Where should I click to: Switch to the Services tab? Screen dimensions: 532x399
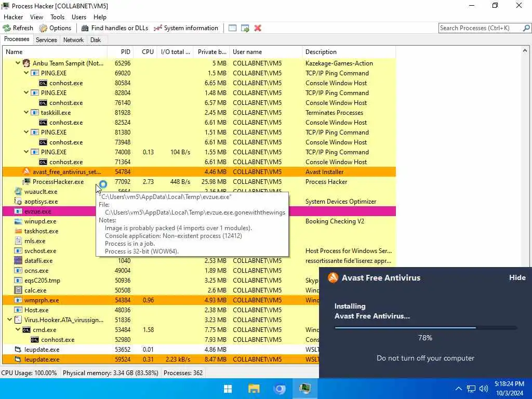[x=46, y=40]
